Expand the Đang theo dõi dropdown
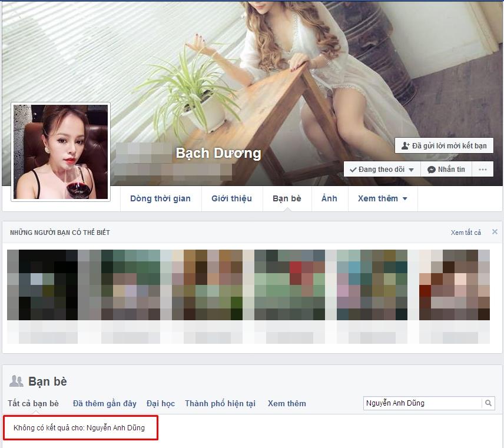The width and height of the screenshot is (504, 448). (x=382, y=170)
